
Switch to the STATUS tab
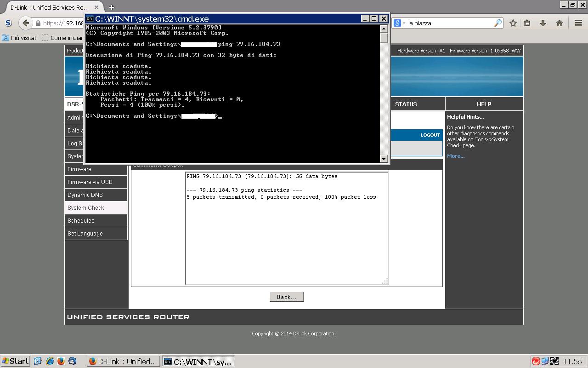coord(406,104)
